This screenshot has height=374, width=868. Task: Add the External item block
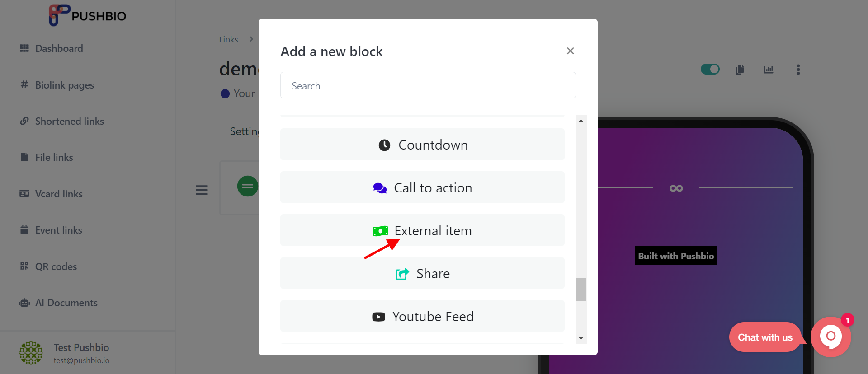[x=422, y=230]
